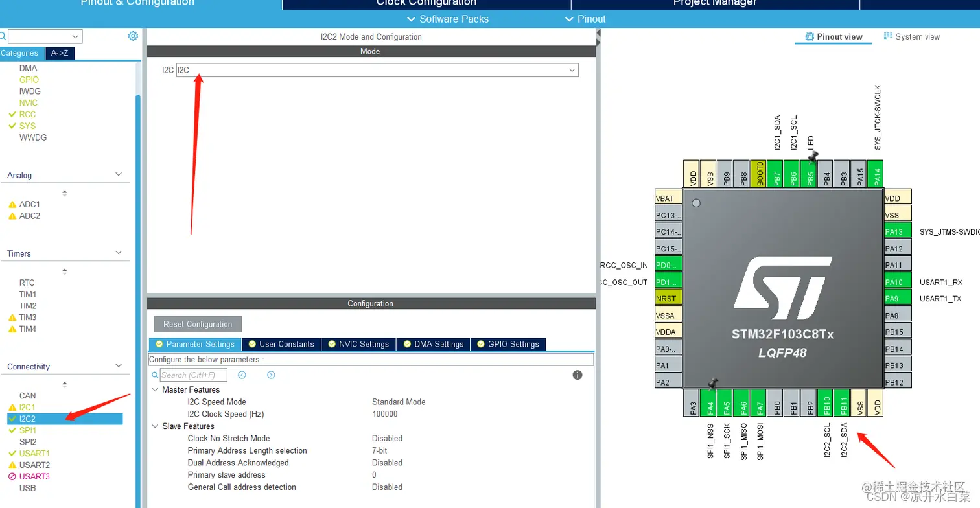980x508 pixels.
Task: Switch to the Parameter Settings tab
Action: click(x=195, y=344)
